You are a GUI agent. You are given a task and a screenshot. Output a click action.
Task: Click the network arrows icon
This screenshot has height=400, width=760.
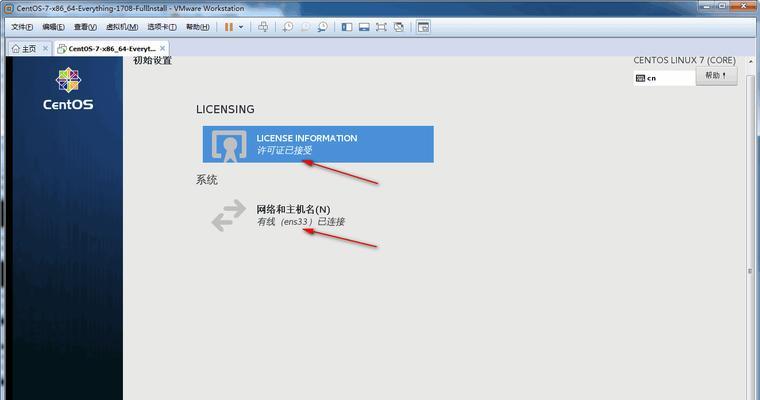pos(229,215)
